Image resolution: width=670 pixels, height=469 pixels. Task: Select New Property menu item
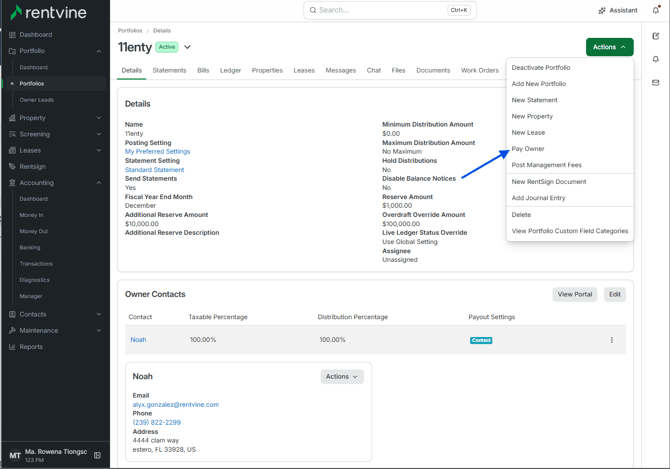pos(532,116)
